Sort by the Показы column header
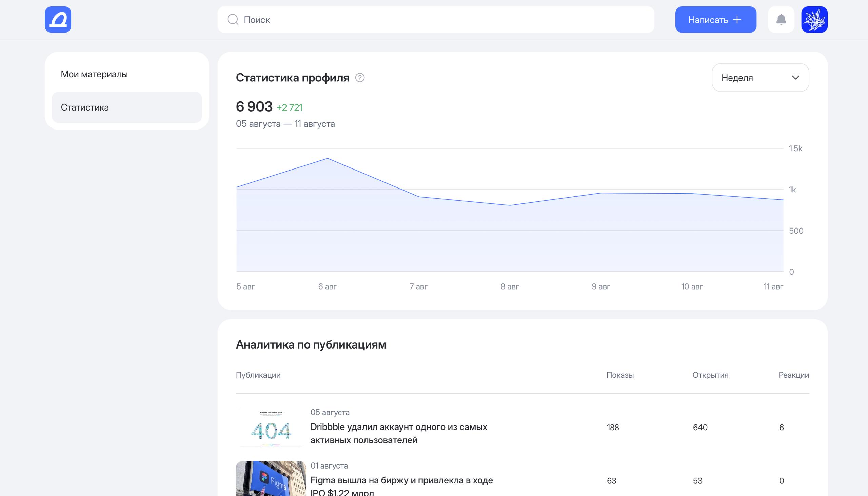The width and height of the screenshot is (868, 496). [x=620, y=375]
